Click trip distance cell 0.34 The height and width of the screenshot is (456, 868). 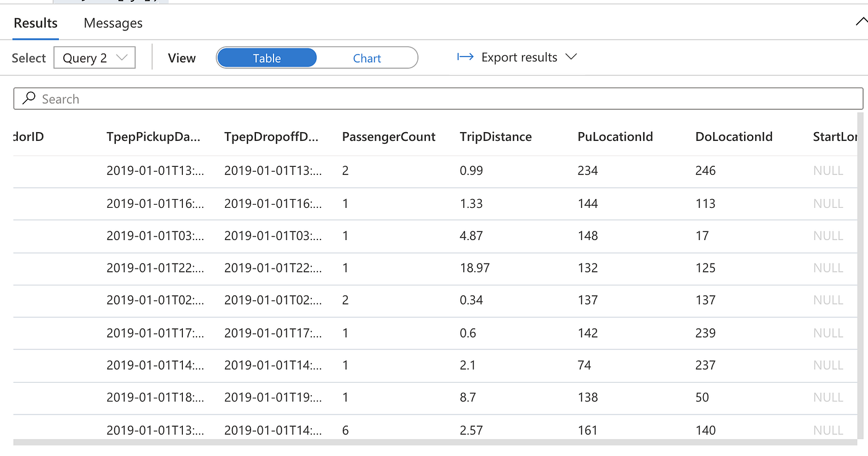471,300
